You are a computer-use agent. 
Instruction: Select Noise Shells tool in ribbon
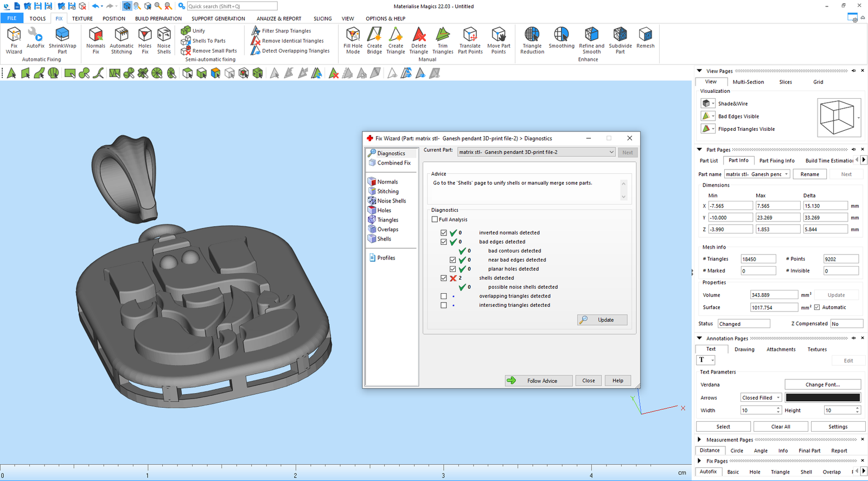coord(164,40)
